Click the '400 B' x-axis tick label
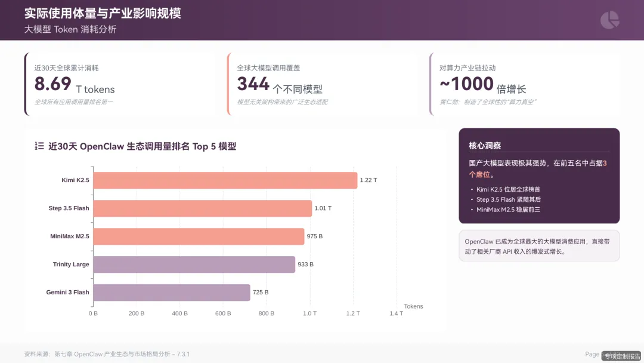 click(x=180, y=313)
